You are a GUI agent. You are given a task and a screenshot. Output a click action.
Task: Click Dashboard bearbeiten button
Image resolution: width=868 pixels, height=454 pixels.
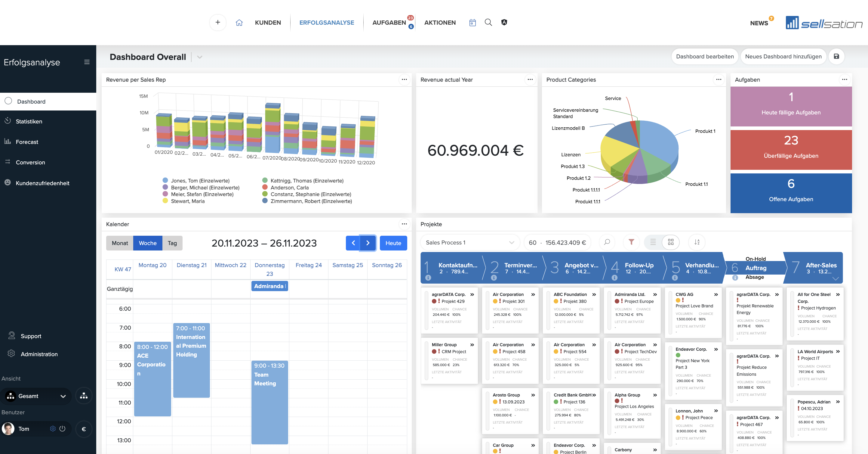(x=705, y=56)
